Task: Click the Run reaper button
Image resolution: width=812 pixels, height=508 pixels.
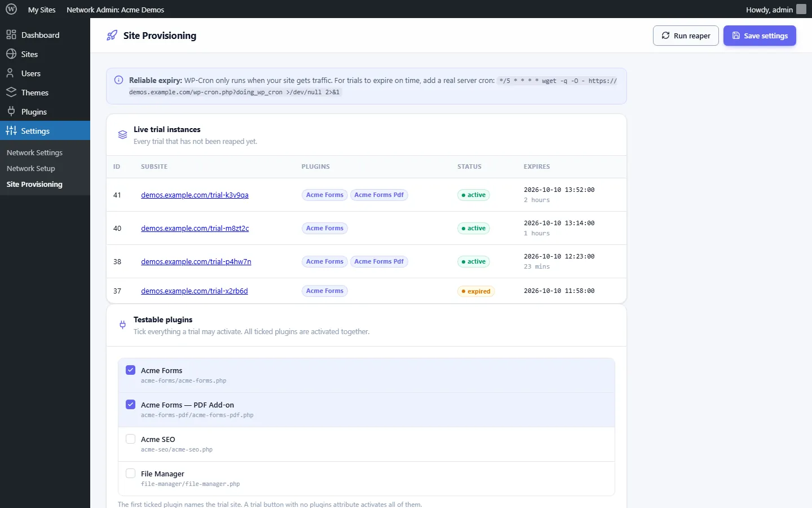Action: 686,36
